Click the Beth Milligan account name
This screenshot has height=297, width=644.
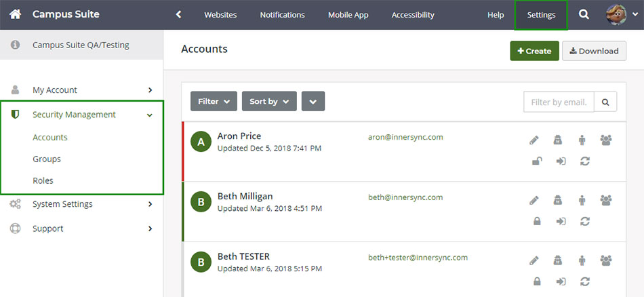click(245, 197)
